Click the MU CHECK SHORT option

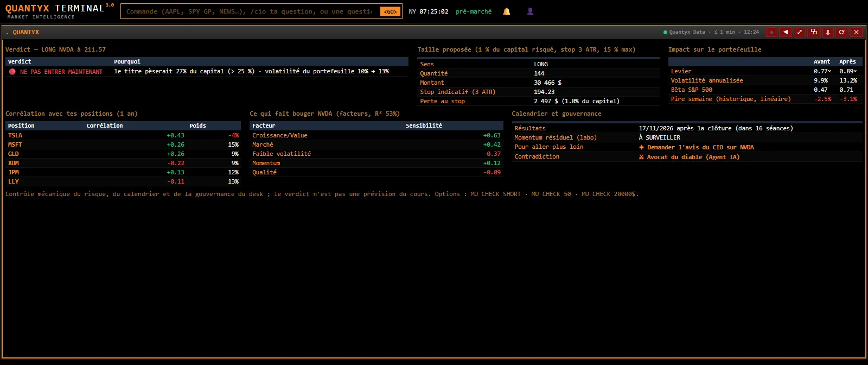495,194
